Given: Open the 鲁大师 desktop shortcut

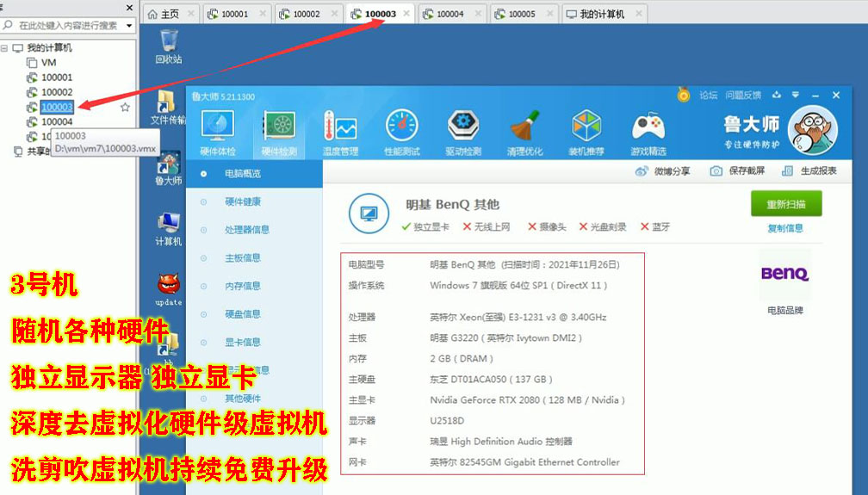Looking at the screenshot, I should [168, 168].
